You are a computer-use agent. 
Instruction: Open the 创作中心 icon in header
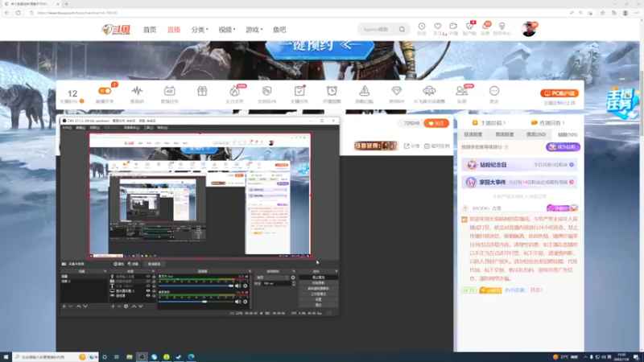click(x=502, y=27)
